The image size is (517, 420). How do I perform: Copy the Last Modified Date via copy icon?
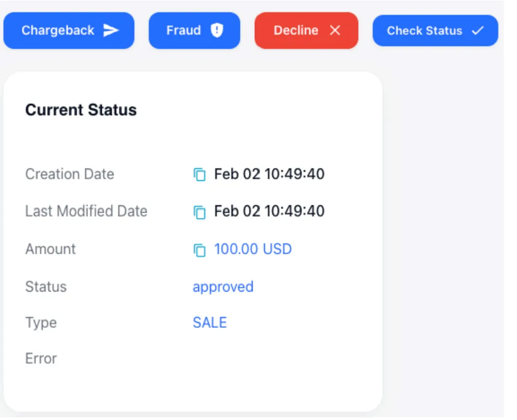pyautogui.click(x=199, y=212)
